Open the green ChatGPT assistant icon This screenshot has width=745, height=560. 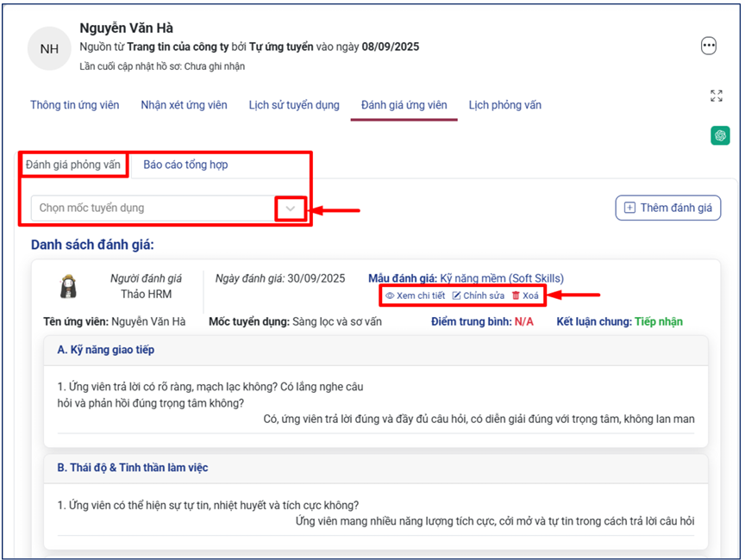(720, 135)
